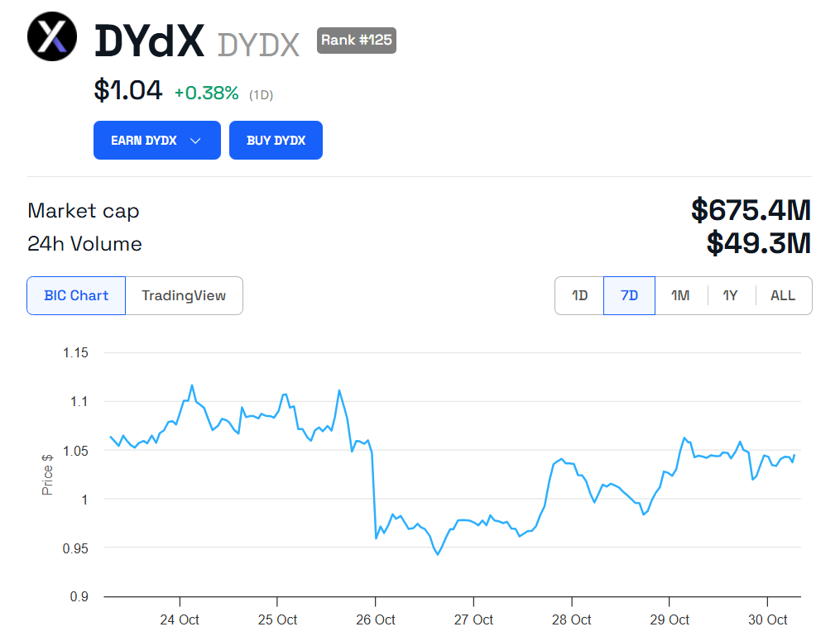Screen dimensions: 840x641
Task: Click the $675.4M market cap value
Action: [751, 210]
